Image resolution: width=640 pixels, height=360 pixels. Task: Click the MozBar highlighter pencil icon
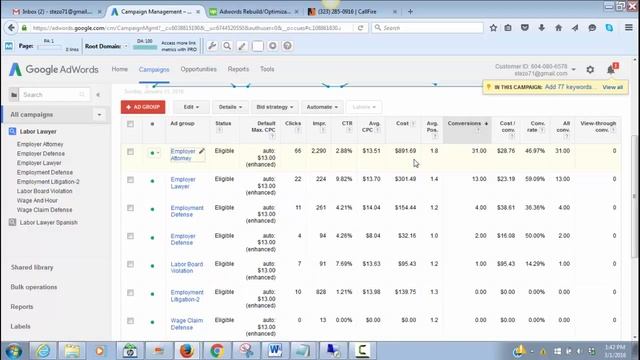(x=242, y=46)
